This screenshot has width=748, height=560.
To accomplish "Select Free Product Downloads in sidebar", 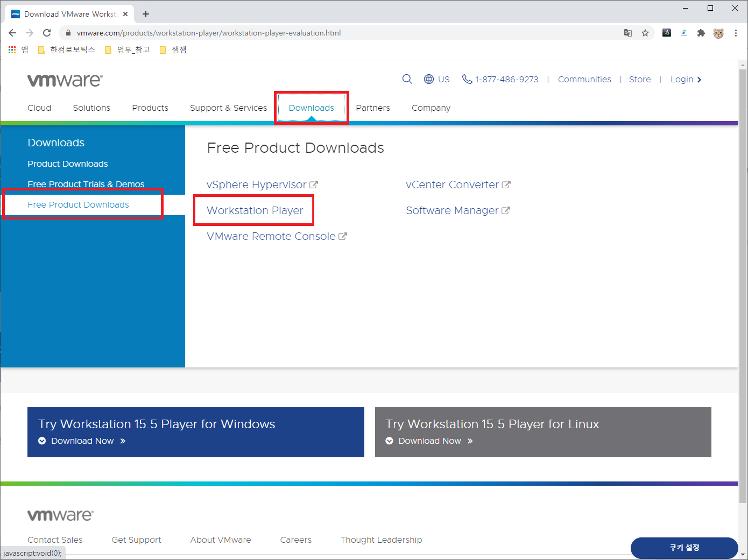I will pos(78,204).
